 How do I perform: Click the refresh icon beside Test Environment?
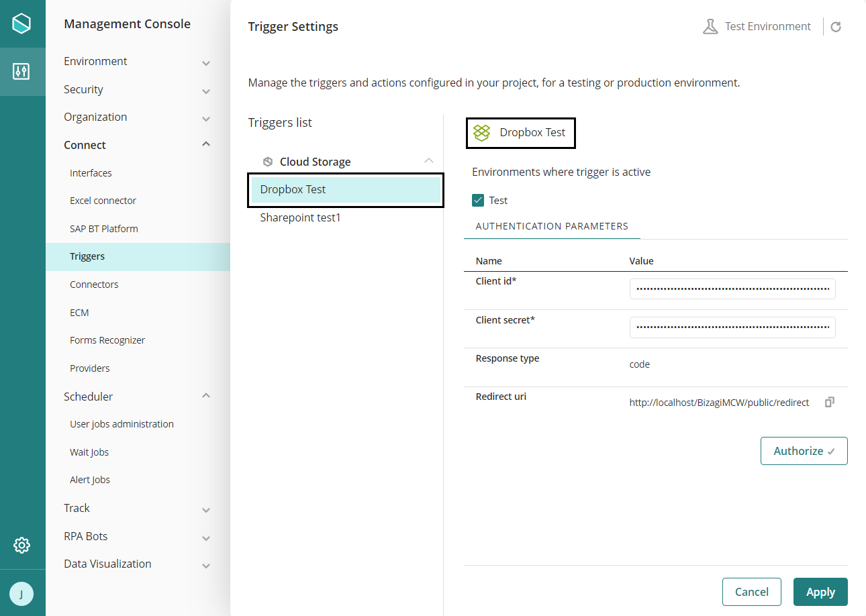pos(836,27)
